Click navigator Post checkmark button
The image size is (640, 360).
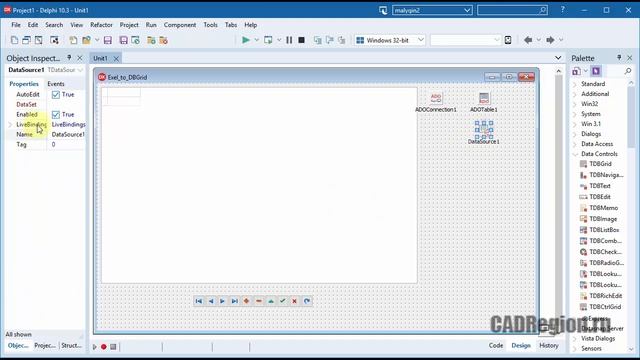pyautogui.click(x=282, y=301)
